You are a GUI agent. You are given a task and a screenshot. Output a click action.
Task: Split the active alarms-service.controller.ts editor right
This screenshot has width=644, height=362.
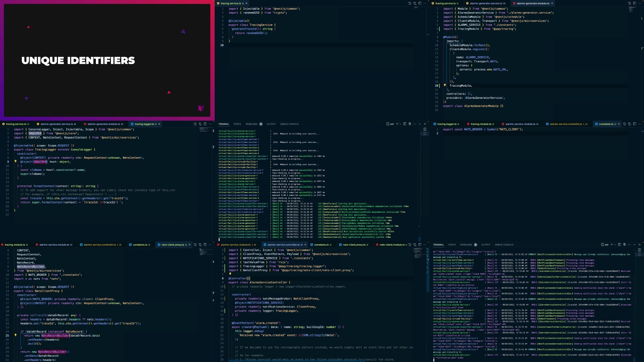(420, 245)
